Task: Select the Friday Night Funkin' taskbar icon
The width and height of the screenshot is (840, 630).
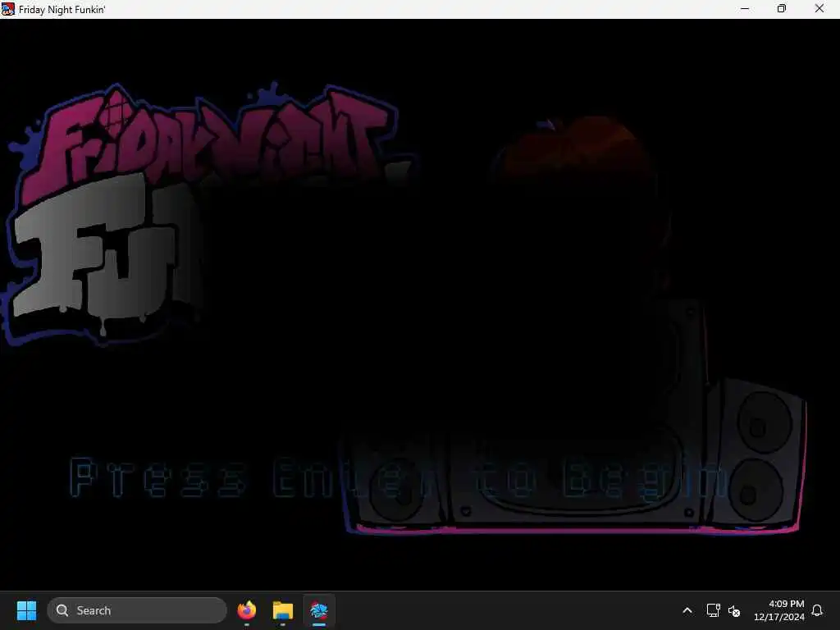Action: pyautogui.click(x=319, y=610)
